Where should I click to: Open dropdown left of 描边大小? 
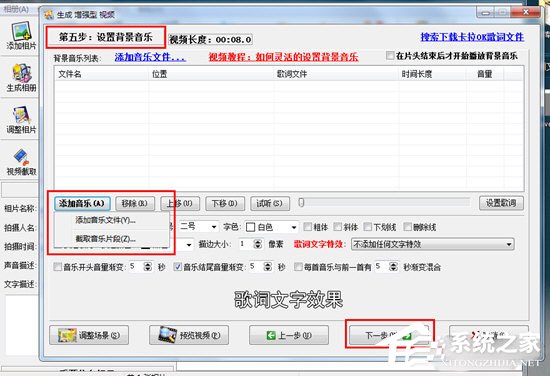(x=189, y=244)
